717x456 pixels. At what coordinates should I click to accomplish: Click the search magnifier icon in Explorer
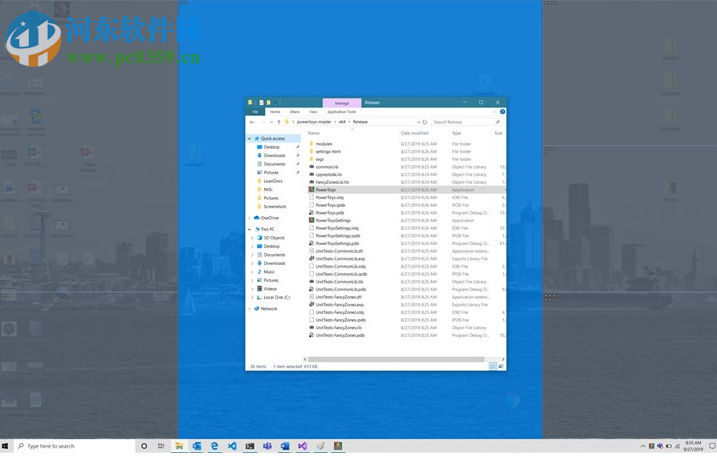[x=498, y=122]
